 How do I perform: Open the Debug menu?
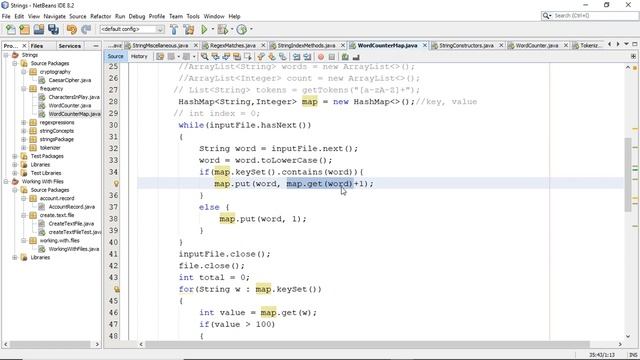(137, 16)
